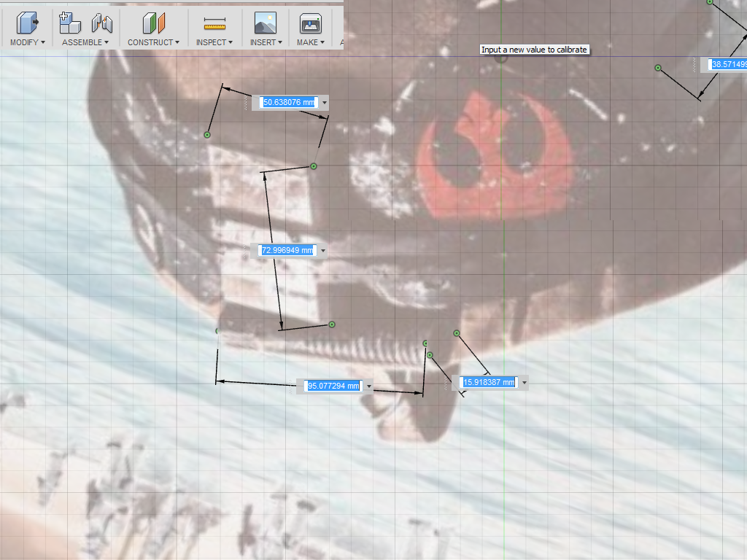Click the Make 3D print icon
The height and width of the screenshot is (560, 747).
[310, 23]
